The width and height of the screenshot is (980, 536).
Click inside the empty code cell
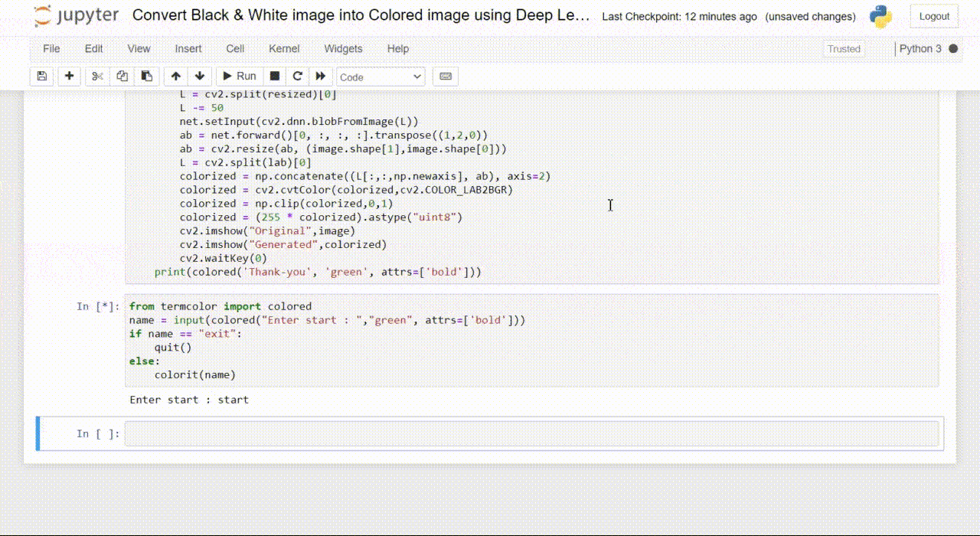point(531,434)
